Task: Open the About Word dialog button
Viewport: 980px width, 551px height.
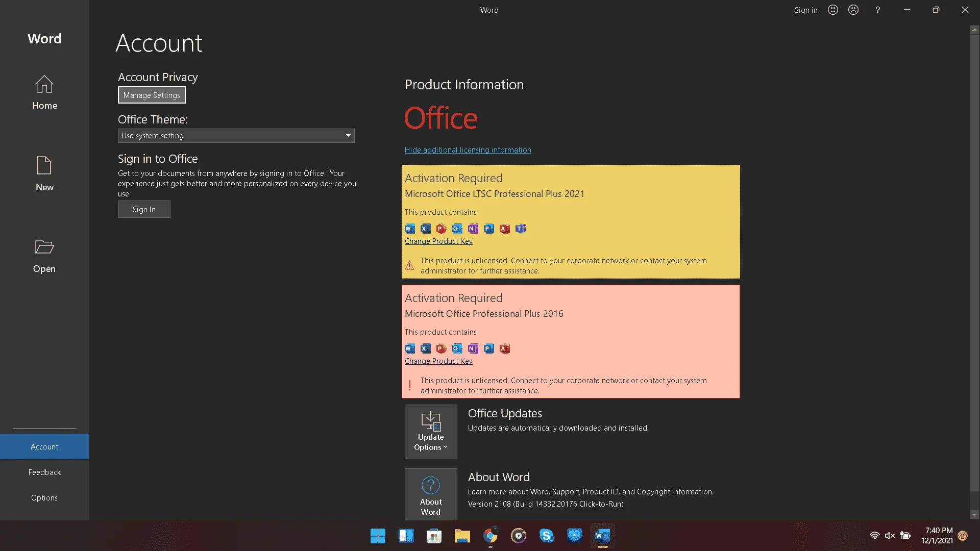Action: point(431,494)
